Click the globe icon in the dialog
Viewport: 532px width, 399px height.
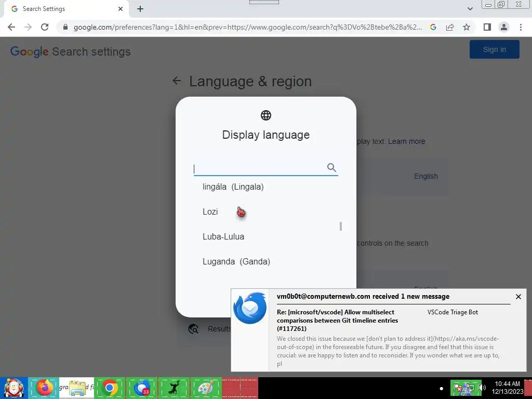pyautogui.click(x=266, y=115)
